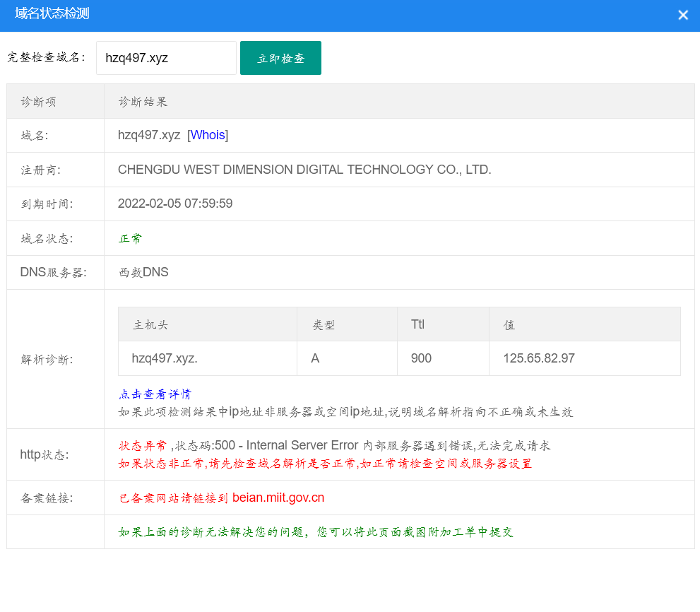
Task: Click the 立即检查 button
Action: tap(280, 58)
